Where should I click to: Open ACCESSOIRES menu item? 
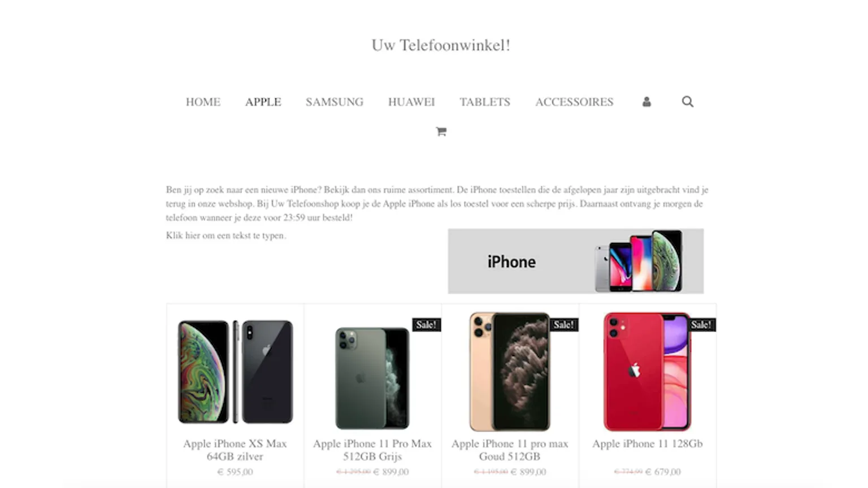(574, 102)
